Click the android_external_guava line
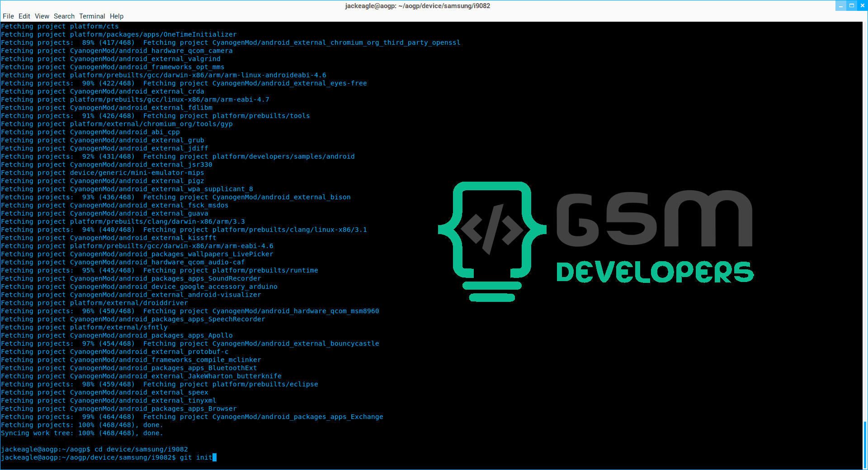868x470 pixels. pyautogui.click(x=104, y=213)
